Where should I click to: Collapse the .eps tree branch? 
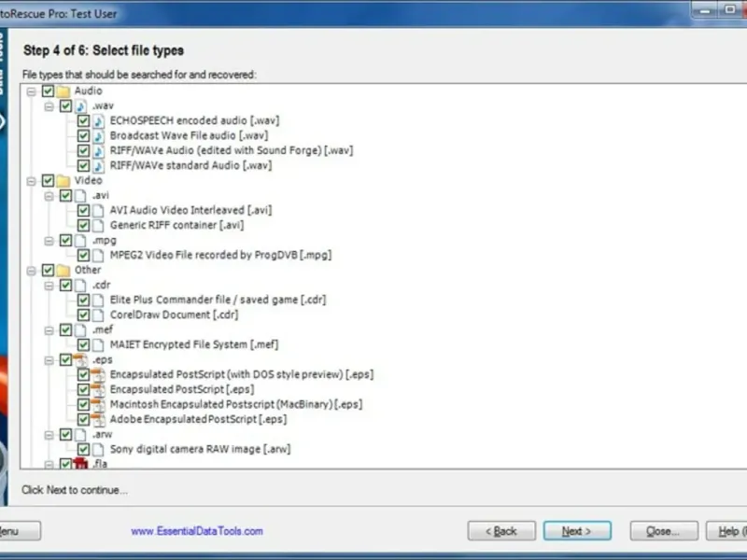pos(49,360)
